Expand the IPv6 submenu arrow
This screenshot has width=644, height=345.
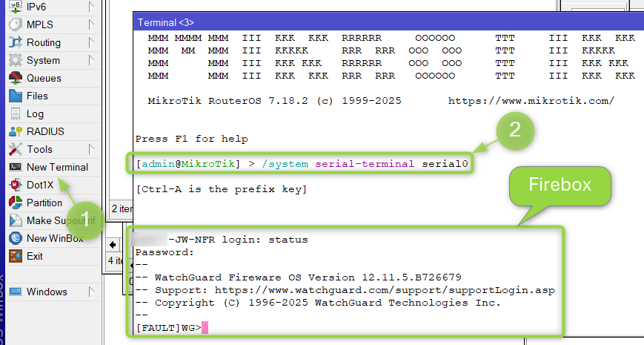(91, 7)
